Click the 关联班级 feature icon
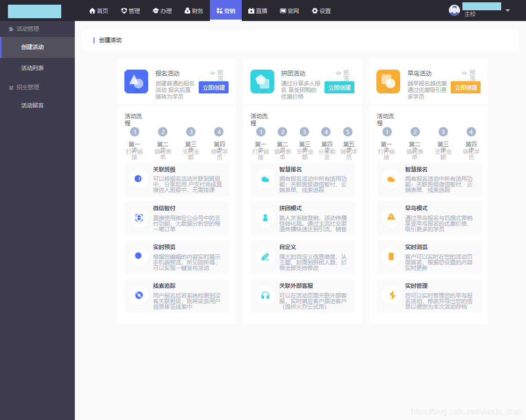The image size is (526, 420). click(139, 178)
